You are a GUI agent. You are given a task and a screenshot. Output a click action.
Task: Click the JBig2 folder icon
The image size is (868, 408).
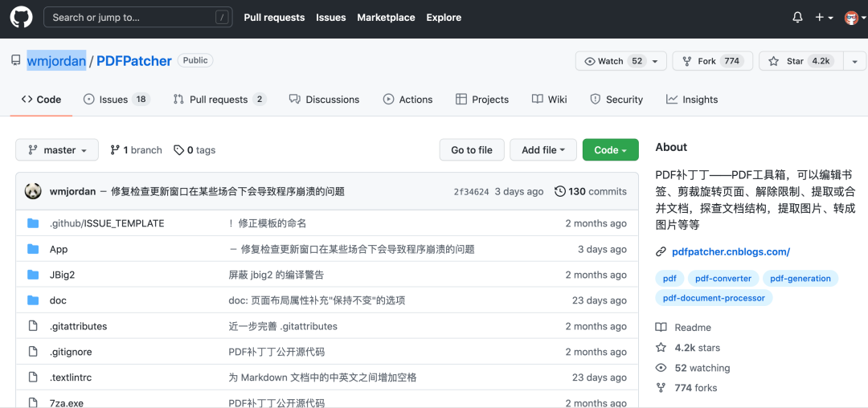[33, 275]
